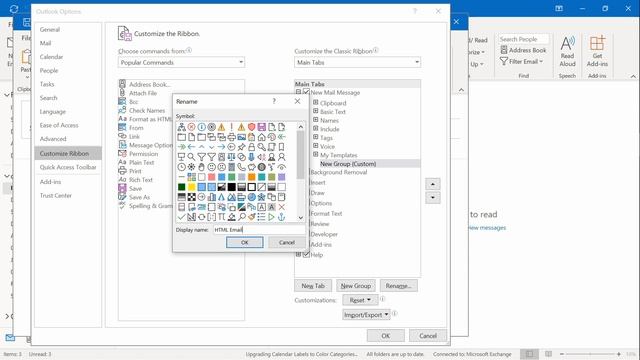Select the telephone handset symbol
Image resolution: width=640 pixels, height=360 pixels.
tap(242, 167)
